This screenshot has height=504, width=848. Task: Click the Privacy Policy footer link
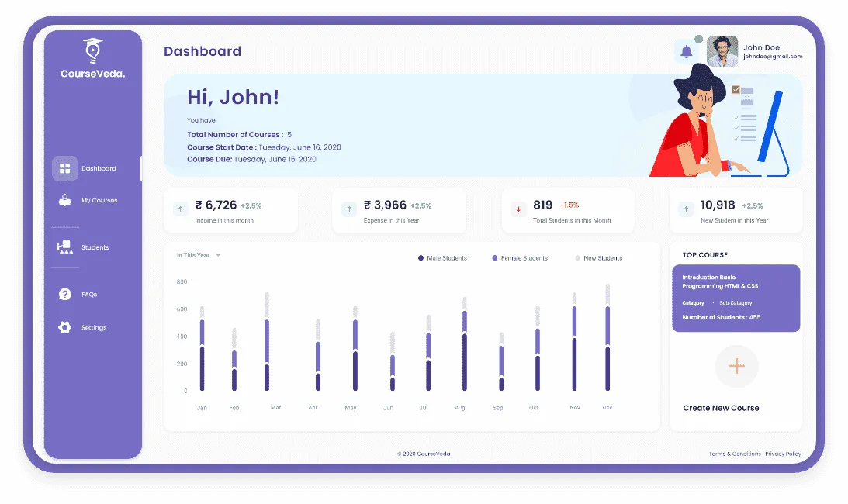pos(783,454)
